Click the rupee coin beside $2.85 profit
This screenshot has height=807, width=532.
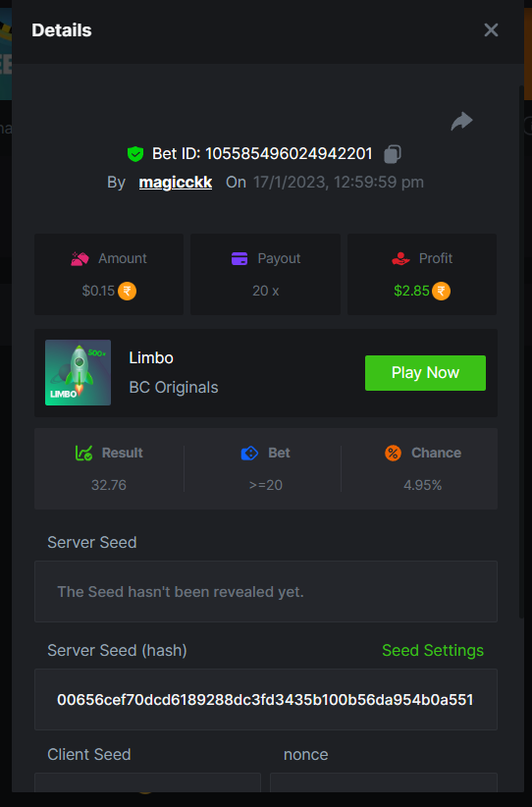coord(441,291)
